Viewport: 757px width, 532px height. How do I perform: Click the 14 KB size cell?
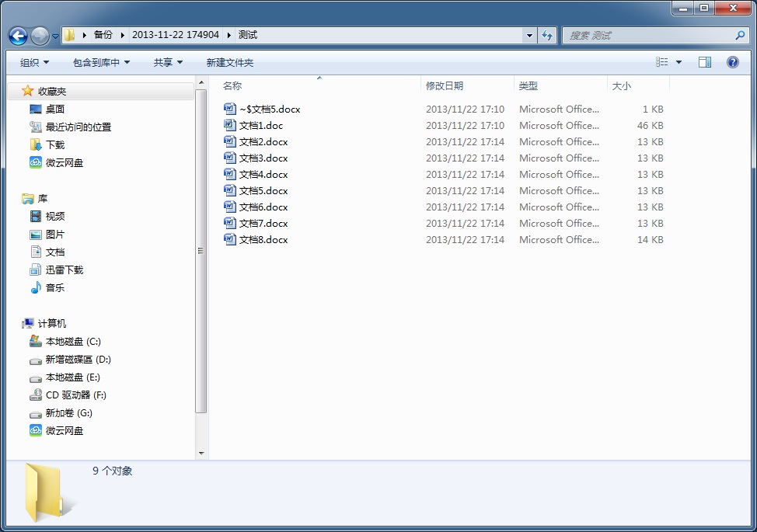pyautogui.click(x=650, y=240)
